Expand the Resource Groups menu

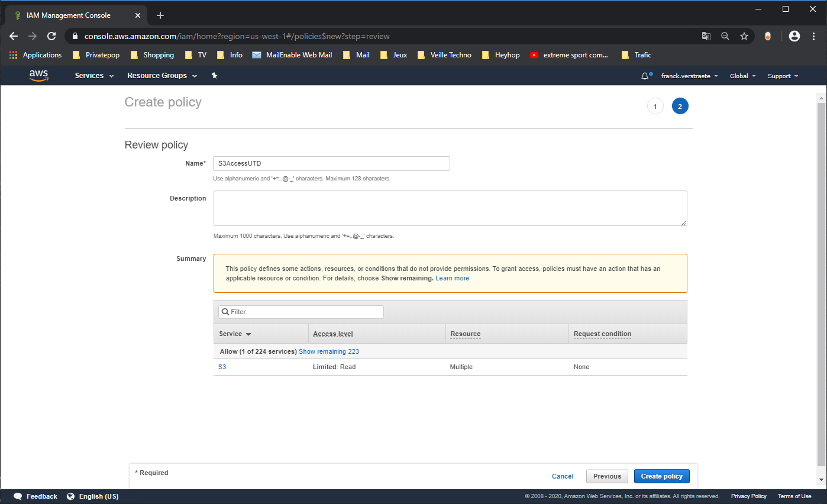click(x=162, y=76)
